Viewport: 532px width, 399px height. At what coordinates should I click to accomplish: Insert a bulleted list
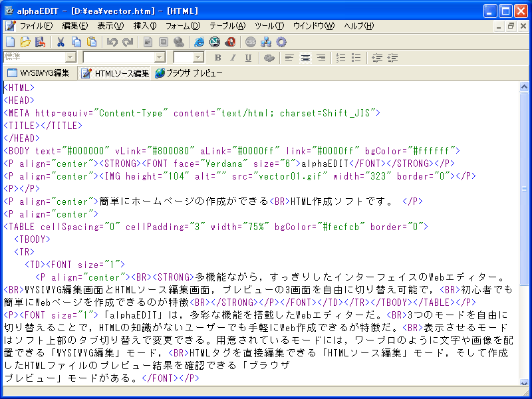coord(356,58)
